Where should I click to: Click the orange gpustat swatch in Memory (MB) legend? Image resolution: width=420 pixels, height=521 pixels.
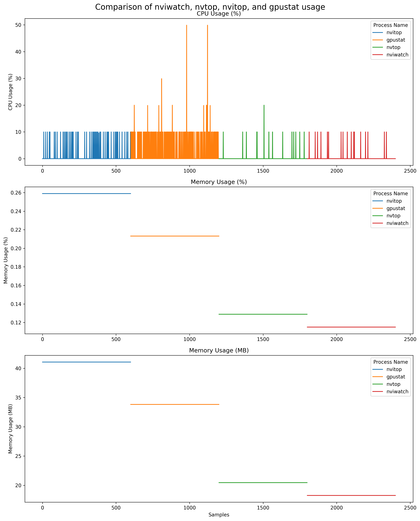click(x=377, y=377)
